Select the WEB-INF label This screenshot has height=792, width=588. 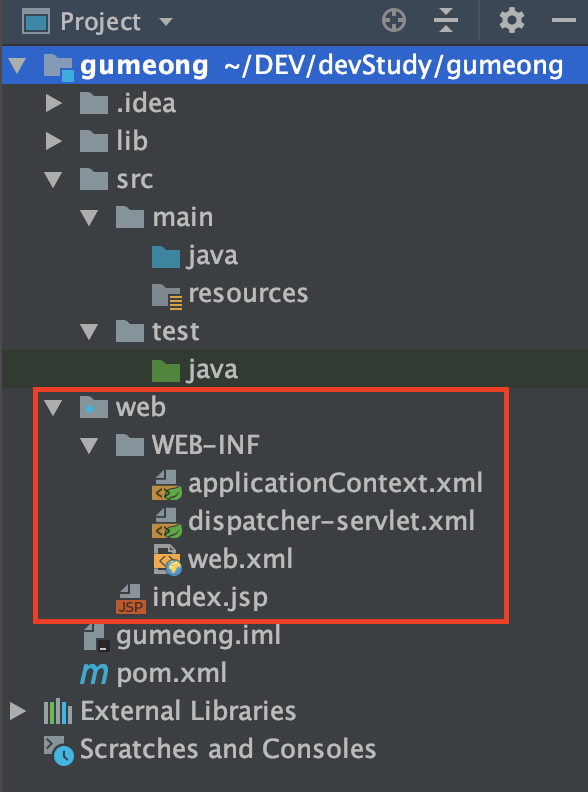[x=206, y=446]
